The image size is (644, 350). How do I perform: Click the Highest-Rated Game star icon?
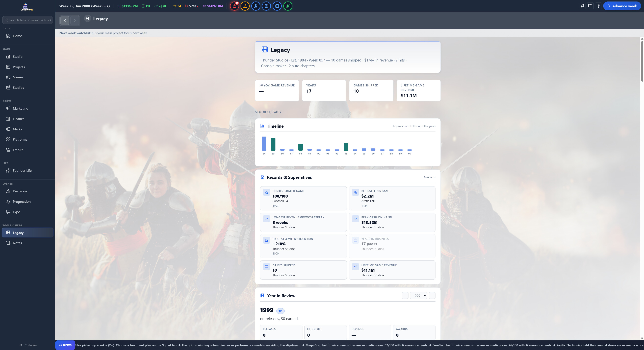click(267, 192)
